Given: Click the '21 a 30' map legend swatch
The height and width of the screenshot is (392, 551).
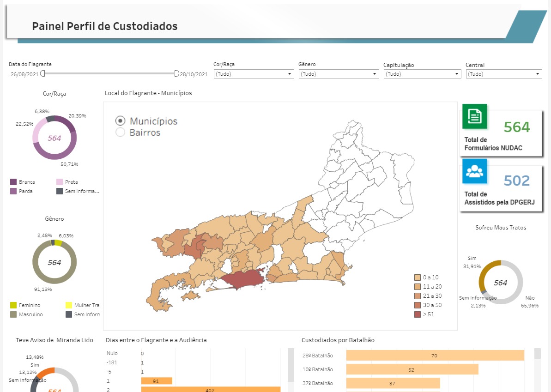Looking at the screenshot, I should (x=418, y=296).
